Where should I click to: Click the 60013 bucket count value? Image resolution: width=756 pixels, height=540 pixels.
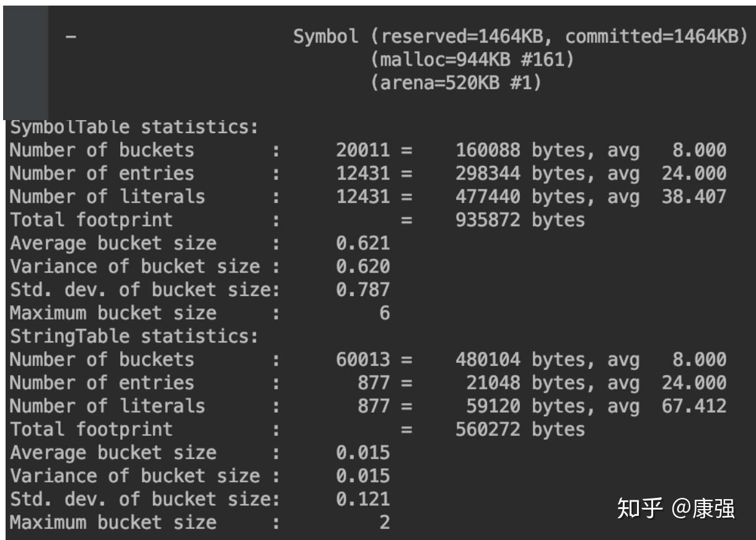tap(363, 360)
